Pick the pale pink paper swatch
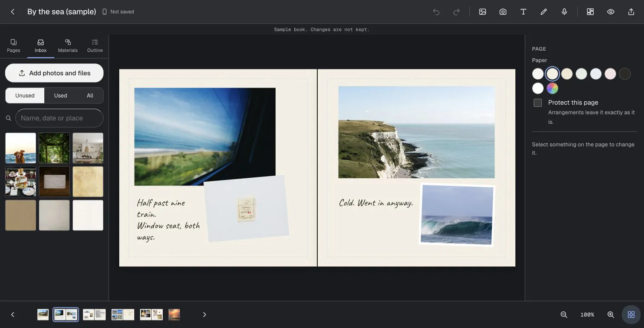 coord(610,74)
